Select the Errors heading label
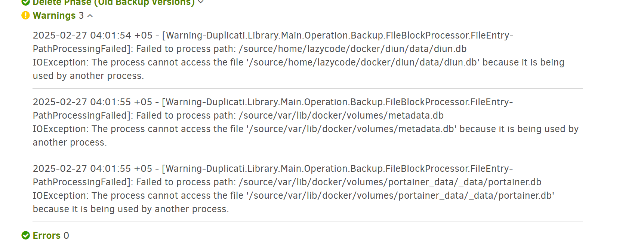 [x=47, y=235]
